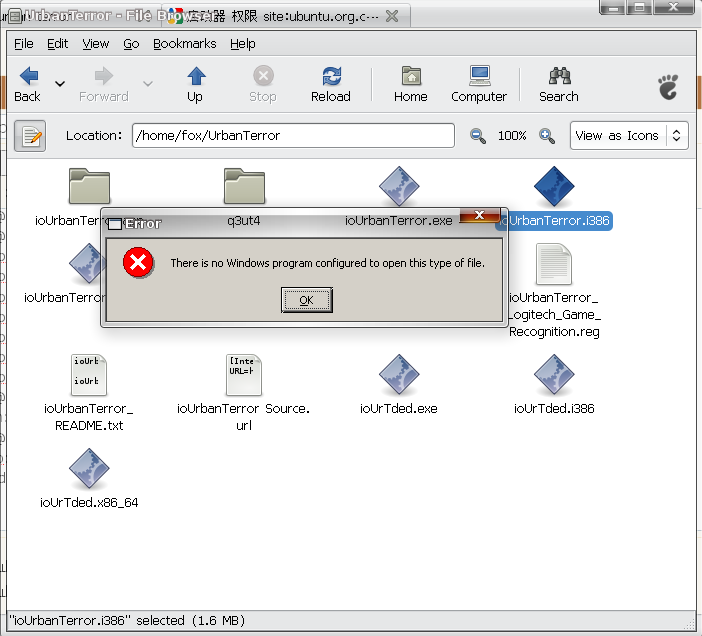
Task: Click the 'ioUrTded.i386' file name label
Action: tap(554, 409)
